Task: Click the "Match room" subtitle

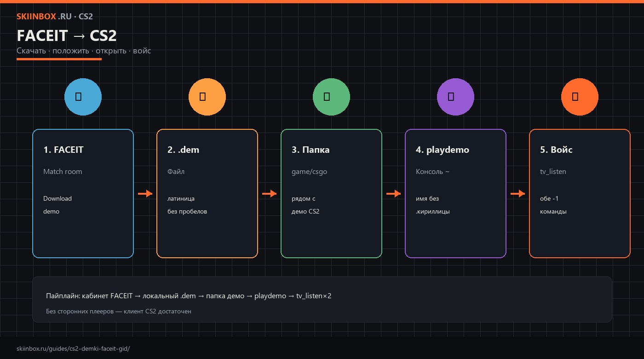Action: point(63,171)
